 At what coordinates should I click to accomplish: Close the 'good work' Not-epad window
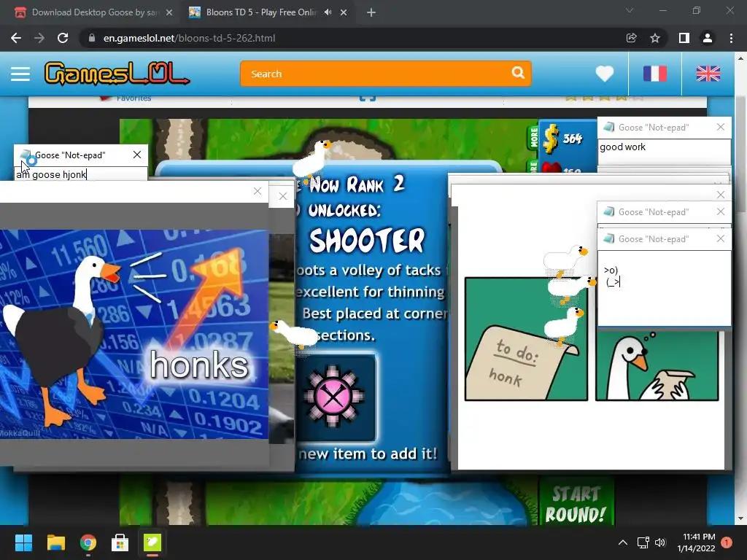(x=720, y=127)
